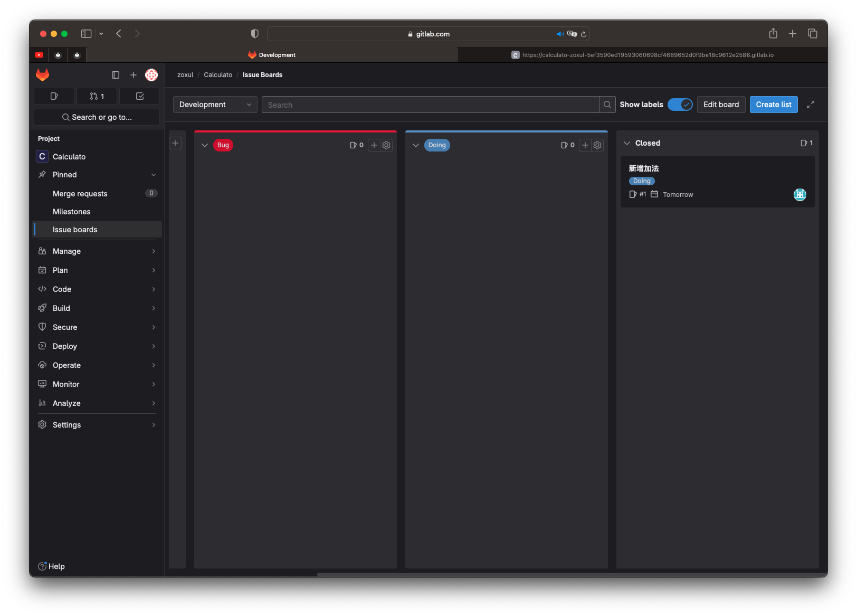
Task: Open Milestones from sidebar
Action: pos(72,212)
